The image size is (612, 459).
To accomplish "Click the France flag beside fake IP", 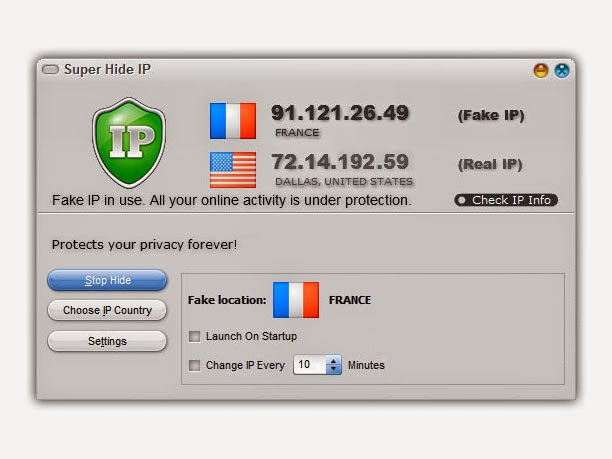I will (233, 121).
